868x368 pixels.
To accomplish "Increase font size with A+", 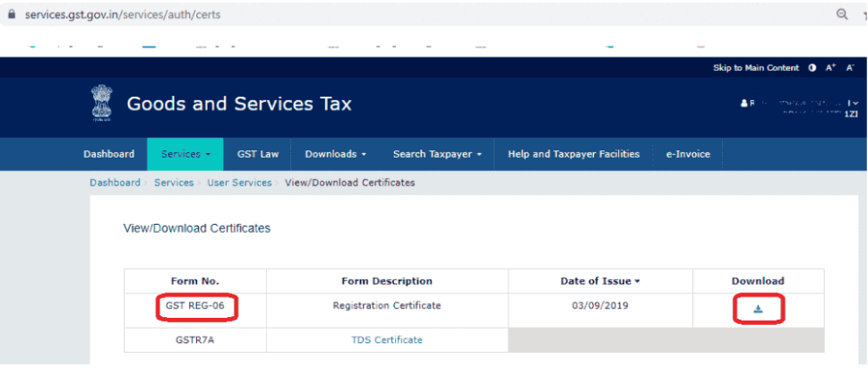I will [x=830, y=68].
